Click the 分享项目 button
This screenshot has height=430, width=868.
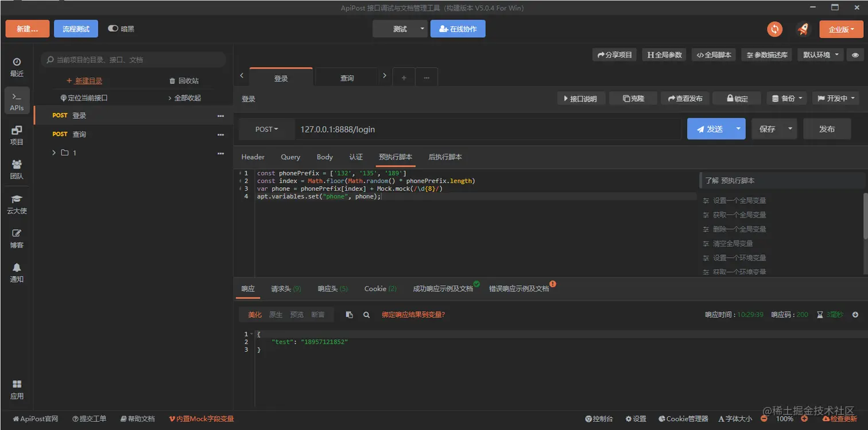pos(615,55)
